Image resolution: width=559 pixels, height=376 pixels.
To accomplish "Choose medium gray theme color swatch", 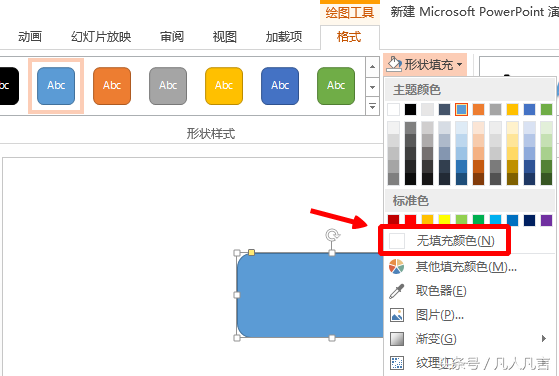I will point(495,109).
